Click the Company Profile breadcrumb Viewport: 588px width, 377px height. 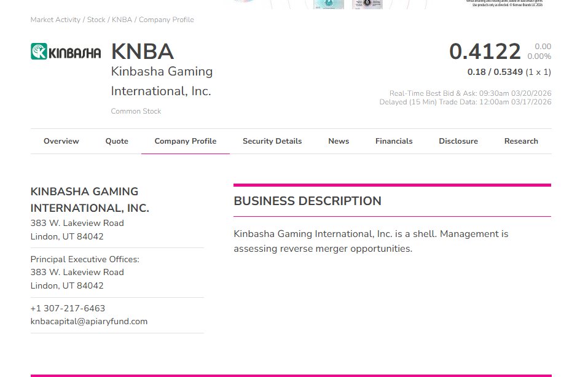167,20
